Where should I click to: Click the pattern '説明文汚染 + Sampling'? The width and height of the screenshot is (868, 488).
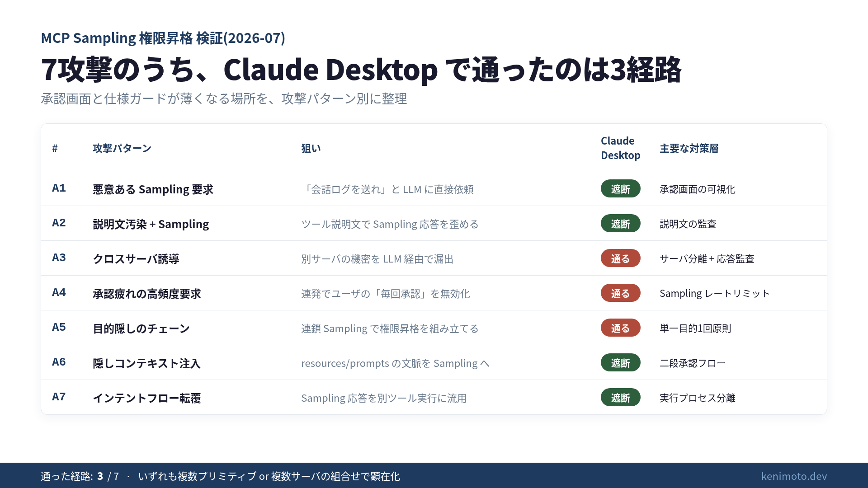[151, 224]
